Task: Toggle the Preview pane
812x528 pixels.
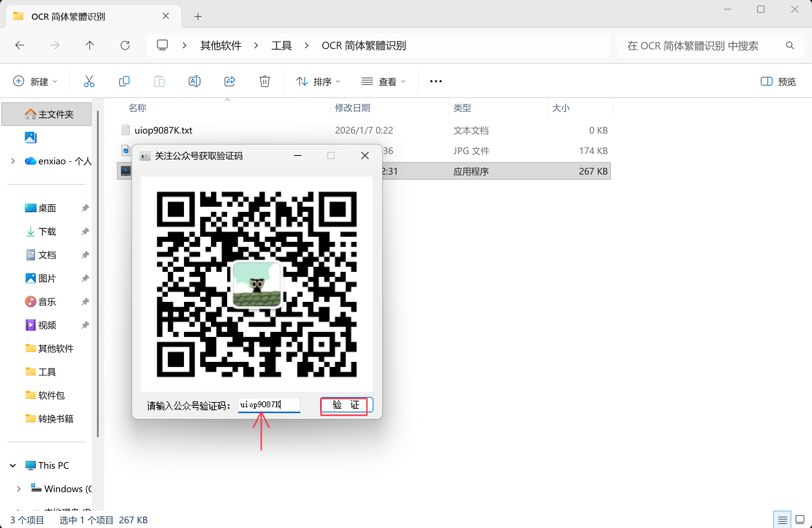Action: [x=778, y=81]
